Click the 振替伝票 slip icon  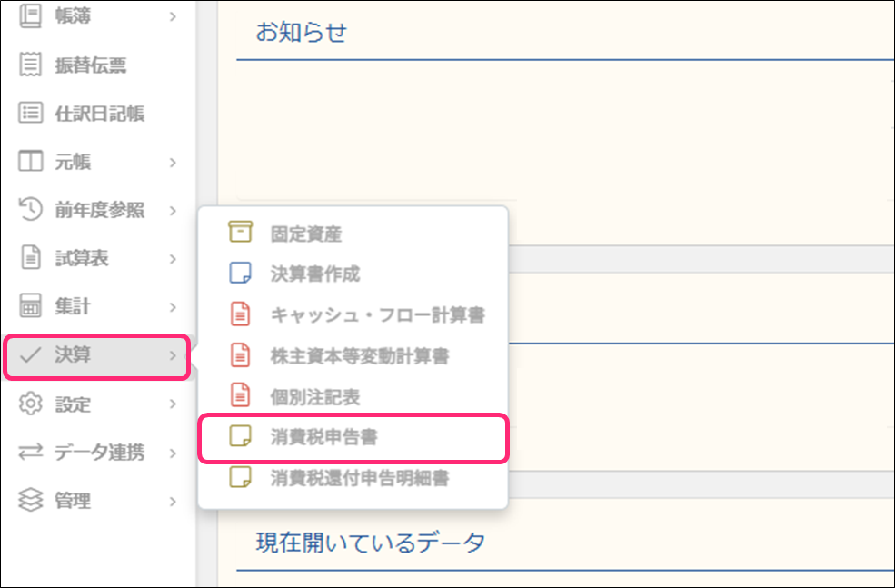31,65
